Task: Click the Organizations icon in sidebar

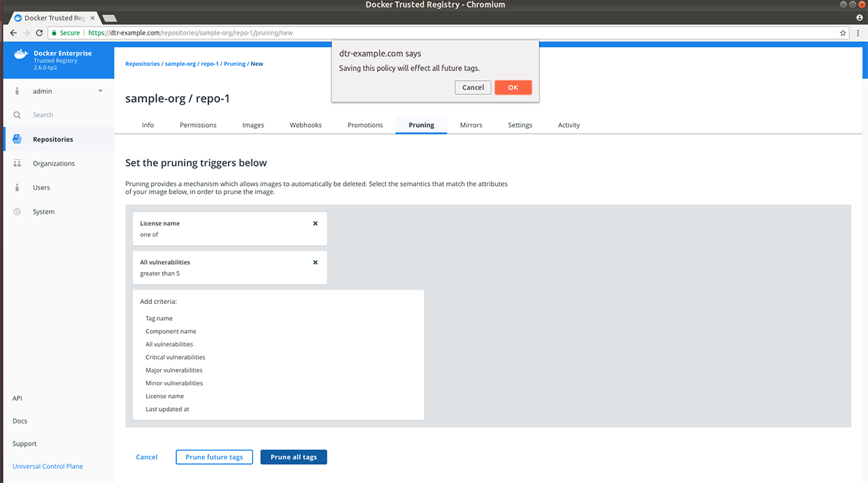Action: point(18,163)
